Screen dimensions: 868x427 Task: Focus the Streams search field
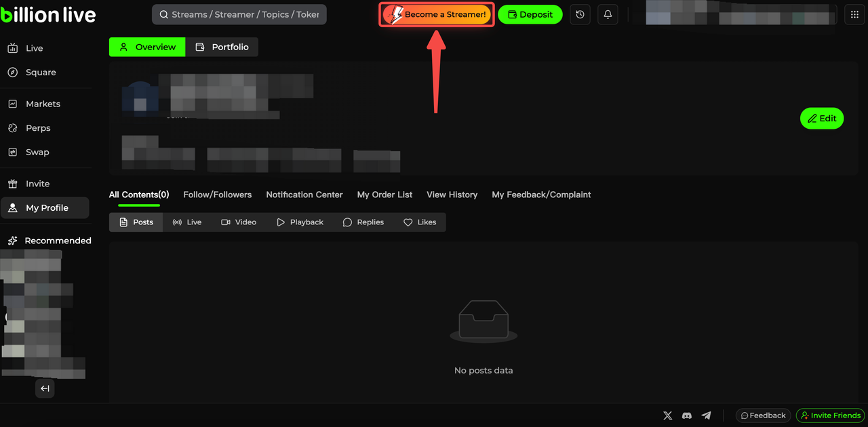239,14
